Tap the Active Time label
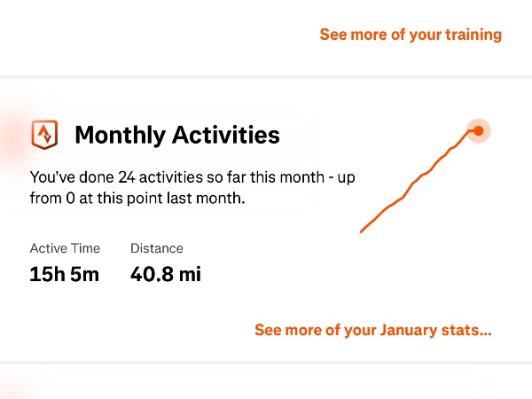The width and height of the screenshot is (532, 399). pyautogui.click(x=65, y=248)
